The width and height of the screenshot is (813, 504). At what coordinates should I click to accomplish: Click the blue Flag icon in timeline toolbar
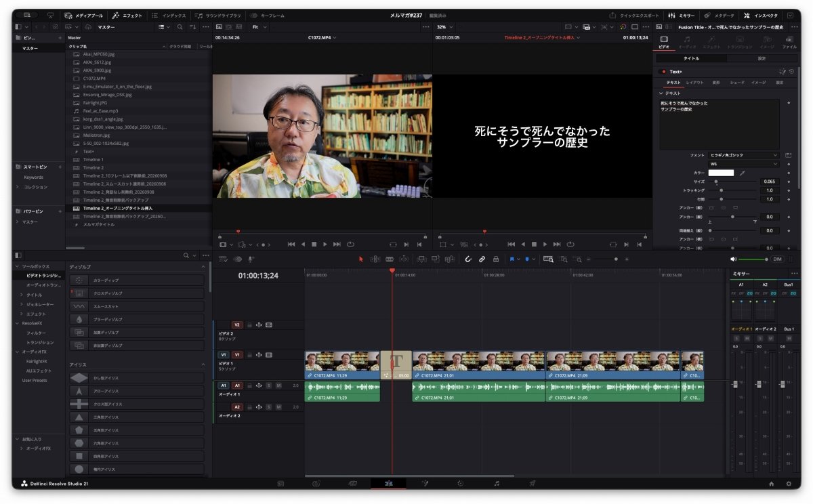click(x=512, y=259)
